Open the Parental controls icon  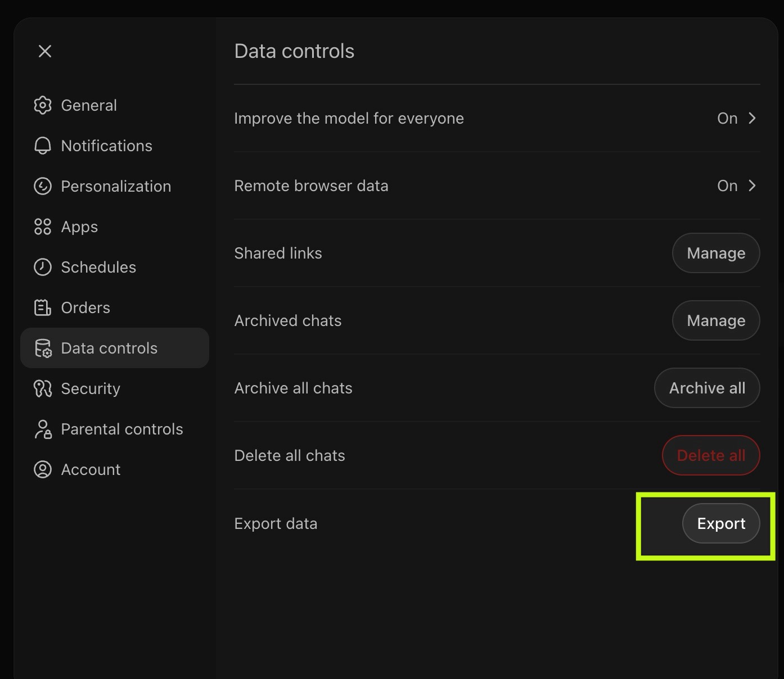tap(43, 429)
